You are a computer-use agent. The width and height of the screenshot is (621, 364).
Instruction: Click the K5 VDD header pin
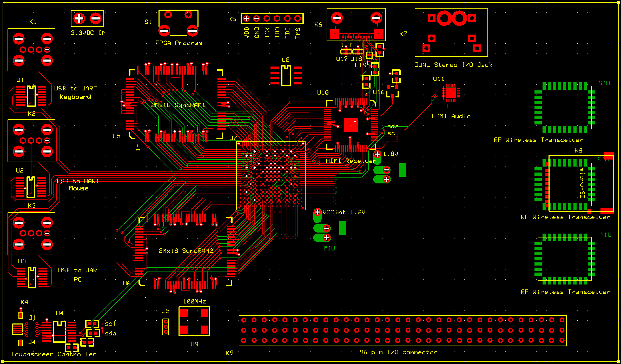click(x=246, y=18)
